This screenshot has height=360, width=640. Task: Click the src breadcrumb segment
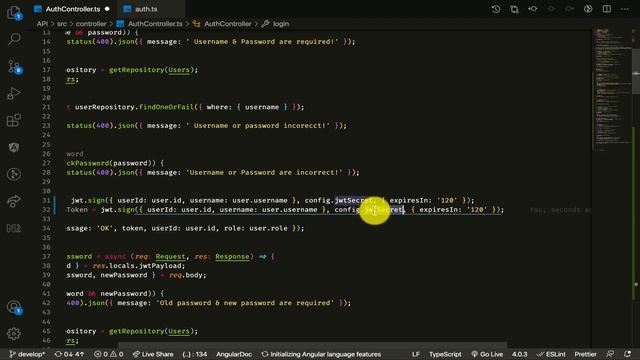coord(62,24)
